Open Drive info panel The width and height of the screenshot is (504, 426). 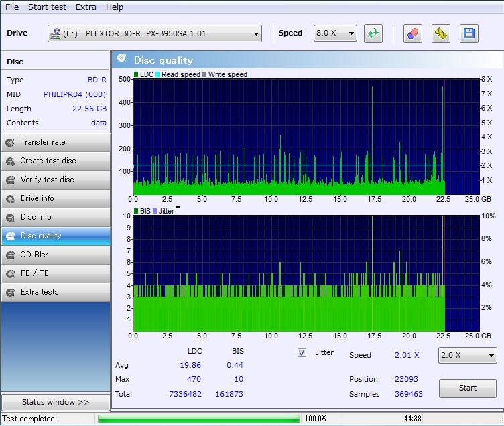coord(56,198)
